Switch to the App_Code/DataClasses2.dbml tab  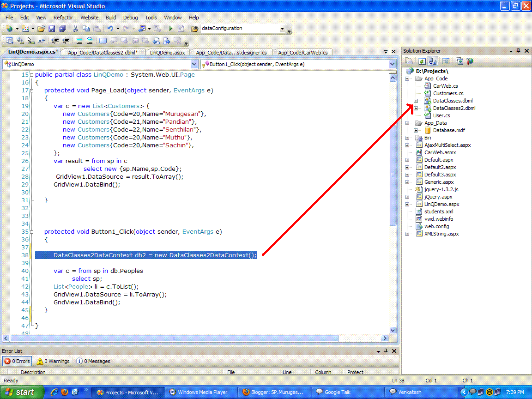click(103, 53)
